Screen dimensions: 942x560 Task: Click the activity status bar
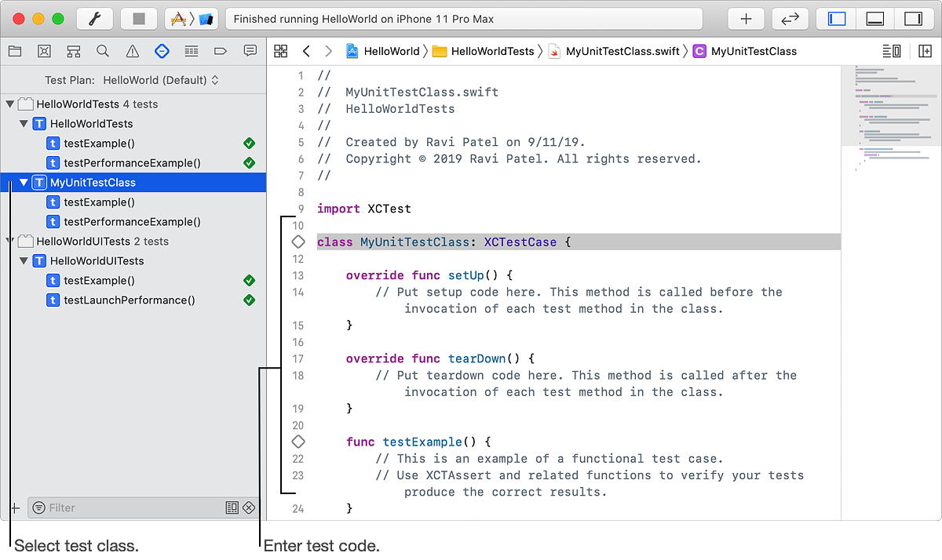click(464, 19)
